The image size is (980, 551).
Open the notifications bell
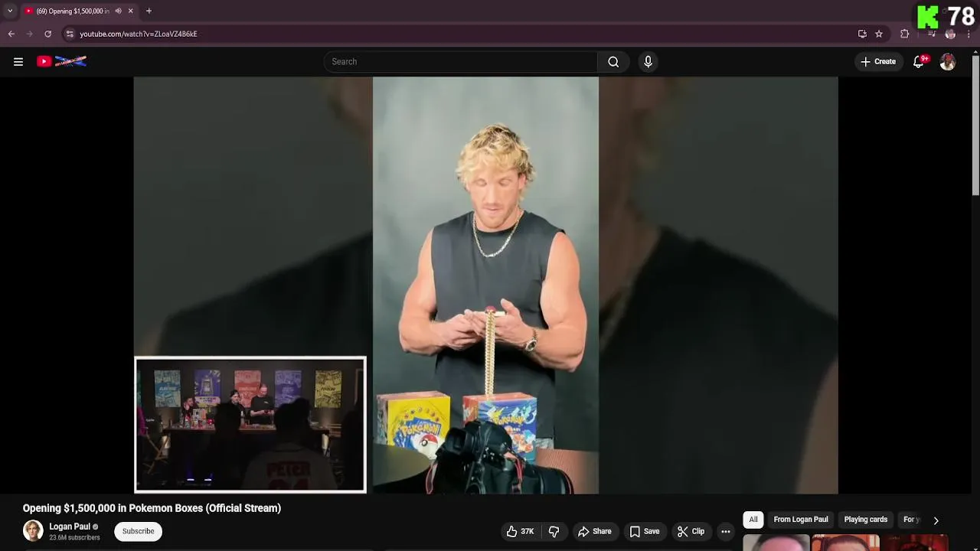pyautogui.click(x=918, y=62)
